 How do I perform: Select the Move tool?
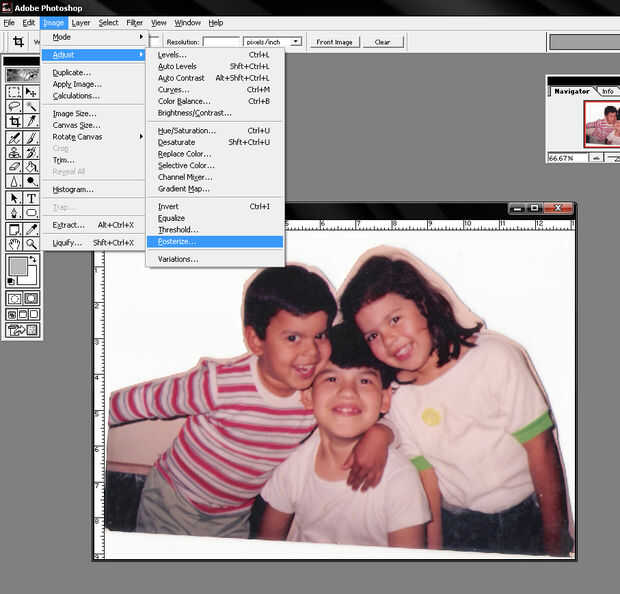point(31,92)
